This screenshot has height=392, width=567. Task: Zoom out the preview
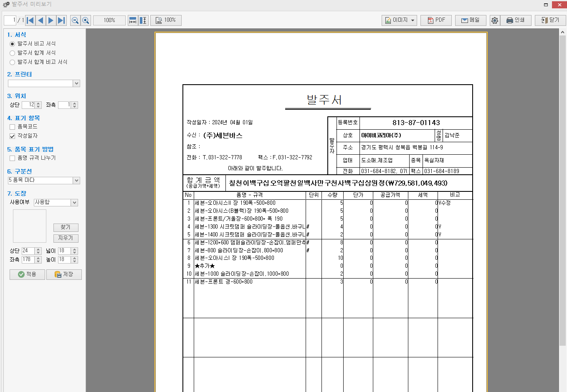75,20
